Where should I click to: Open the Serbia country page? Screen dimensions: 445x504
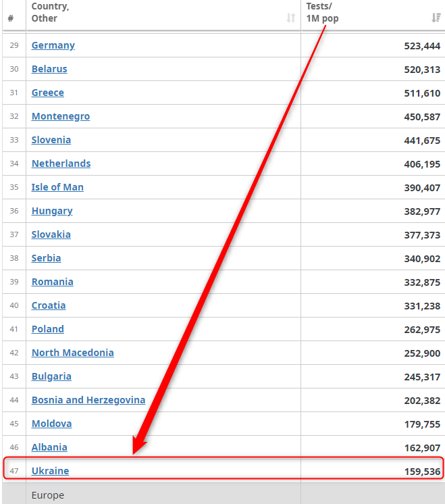(x=46, y=258)
